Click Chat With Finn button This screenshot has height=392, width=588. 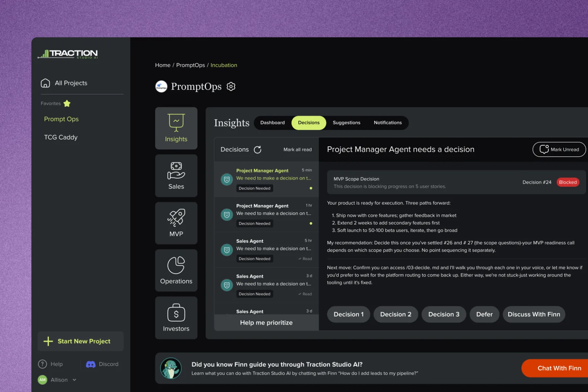click(x=555, y=368)
